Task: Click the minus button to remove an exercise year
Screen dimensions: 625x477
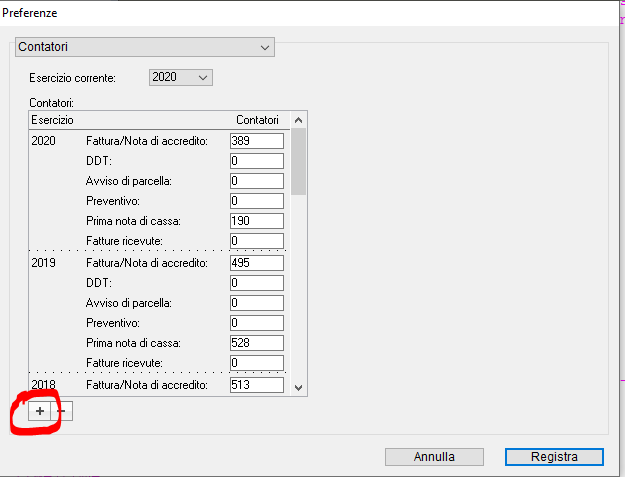Action: tap(62, 411)
